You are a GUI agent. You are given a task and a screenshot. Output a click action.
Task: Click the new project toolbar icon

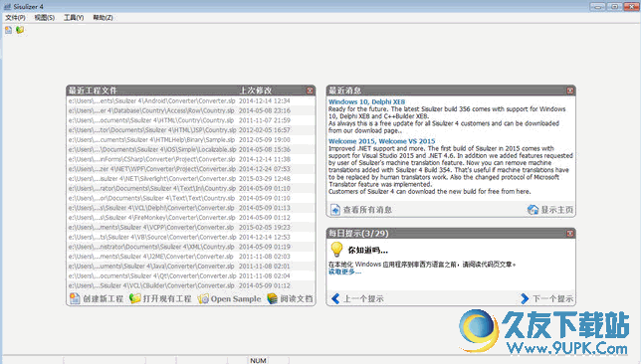coord(8,30)
